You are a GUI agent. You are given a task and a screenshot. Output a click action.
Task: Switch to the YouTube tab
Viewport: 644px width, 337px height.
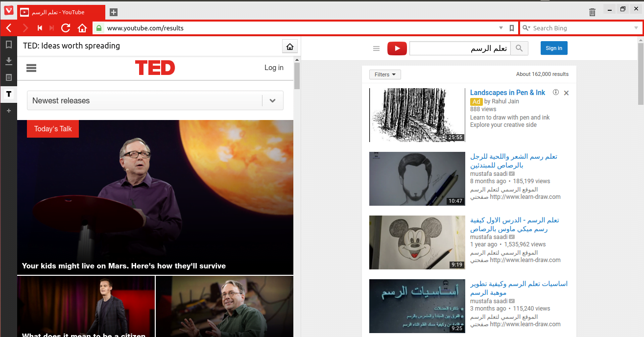61,12
